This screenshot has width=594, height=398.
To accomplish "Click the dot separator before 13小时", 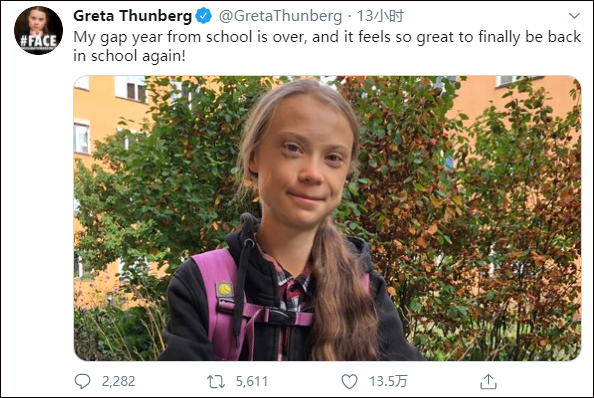I will (349, 16).
